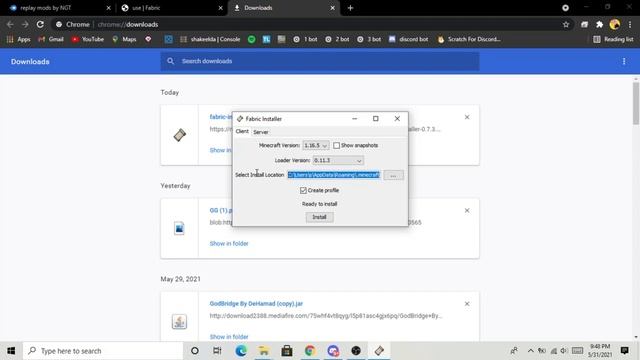Open the notification center
The width and height of the screenshot is (640, 360).
(x=624, y=351)
